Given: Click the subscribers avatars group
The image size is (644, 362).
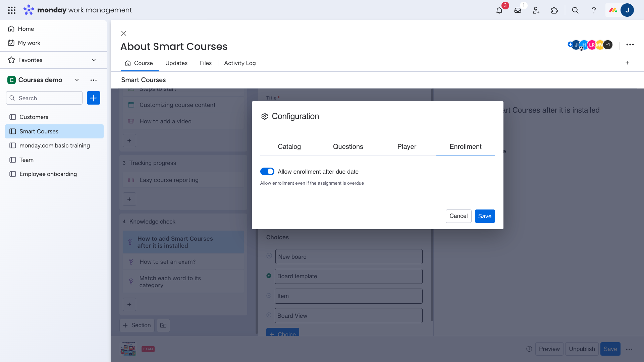Looking at the screenshot, I should tap(590, 45).
